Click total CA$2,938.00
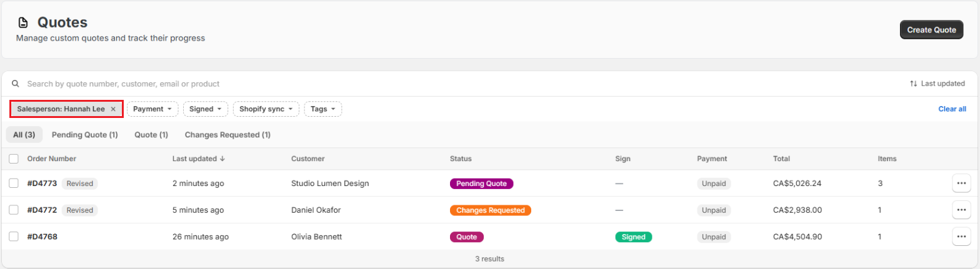Screen dimensions: 980x269 tap(797, 210)
